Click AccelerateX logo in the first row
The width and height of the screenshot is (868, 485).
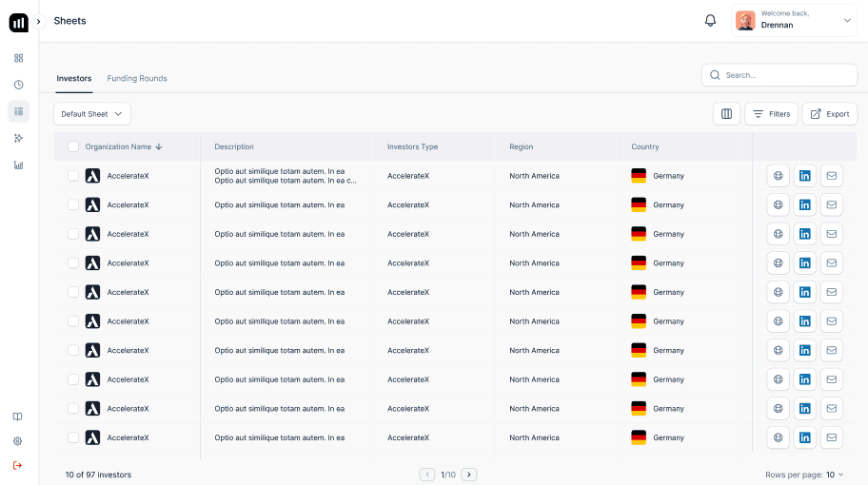[x=92, y=176]
